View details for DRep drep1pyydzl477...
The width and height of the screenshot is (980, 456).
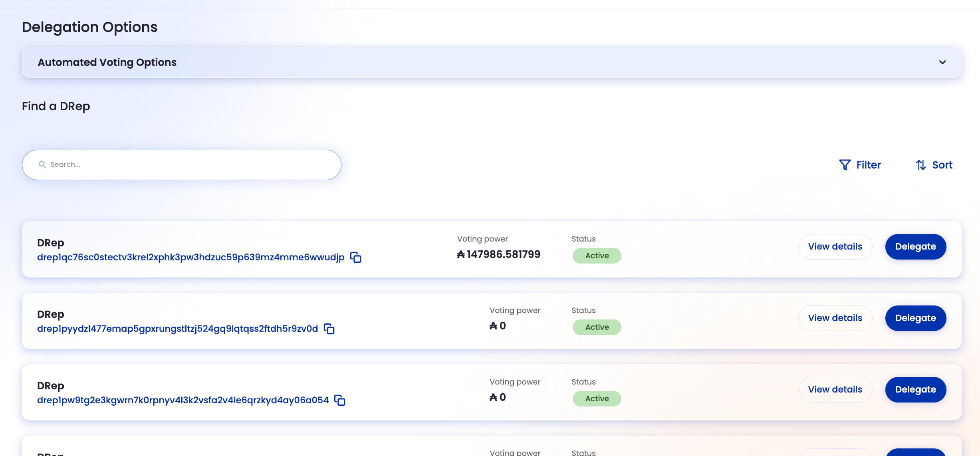click(835, 318)
